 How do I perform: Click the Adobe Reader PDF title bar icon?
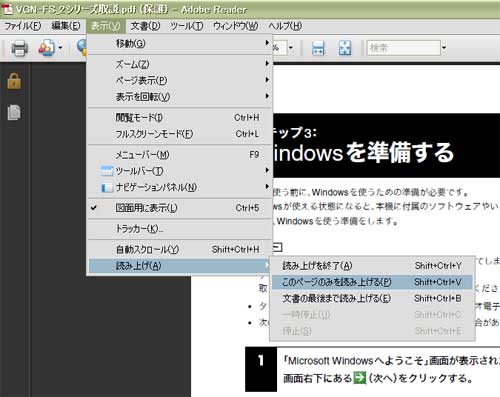pyautogui.click(x=7, y=9)
